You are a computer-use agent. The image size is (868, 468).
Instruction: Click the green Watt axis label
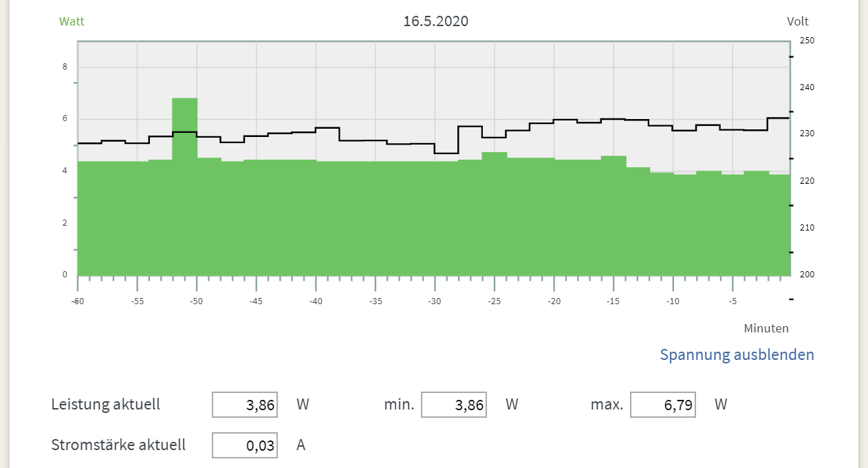[72, 21]
